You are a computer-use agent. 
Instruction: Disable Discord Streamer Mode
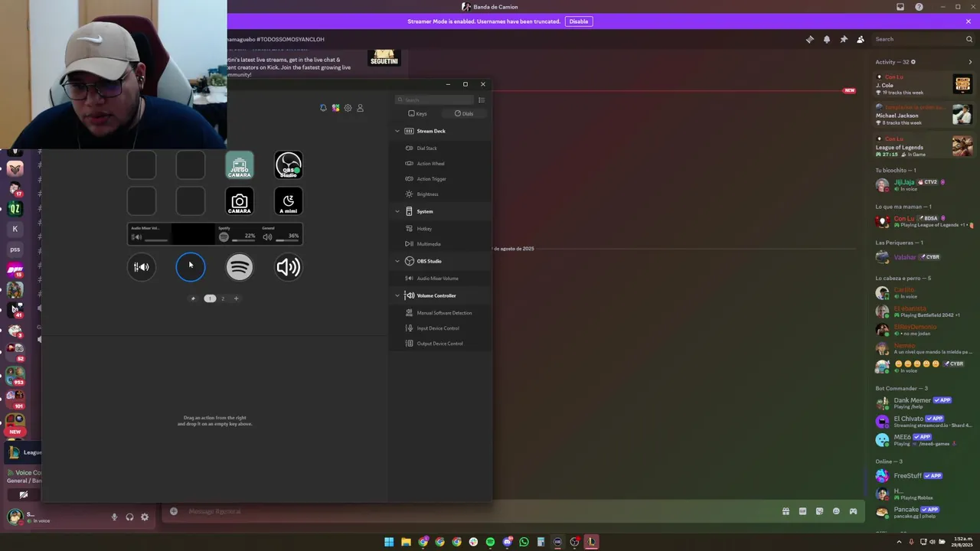579,21
